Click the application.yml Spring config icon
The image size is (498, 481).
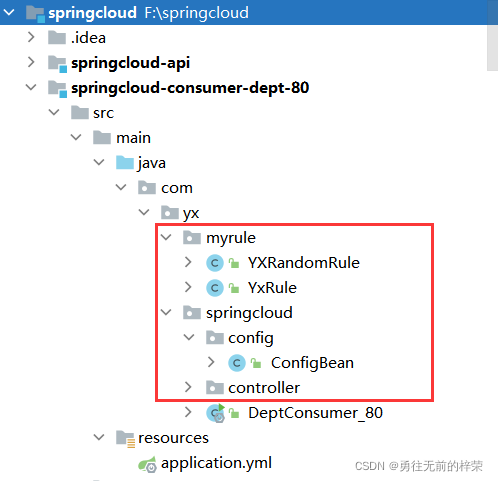point(147,464)
